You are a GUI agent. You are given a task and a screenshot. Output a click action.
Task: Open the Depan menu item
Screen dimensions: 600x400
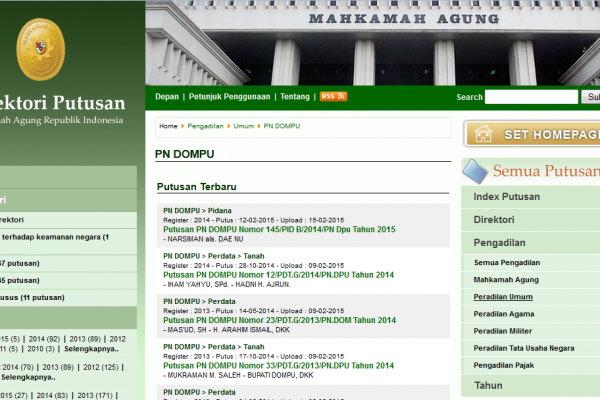(167, 96)
